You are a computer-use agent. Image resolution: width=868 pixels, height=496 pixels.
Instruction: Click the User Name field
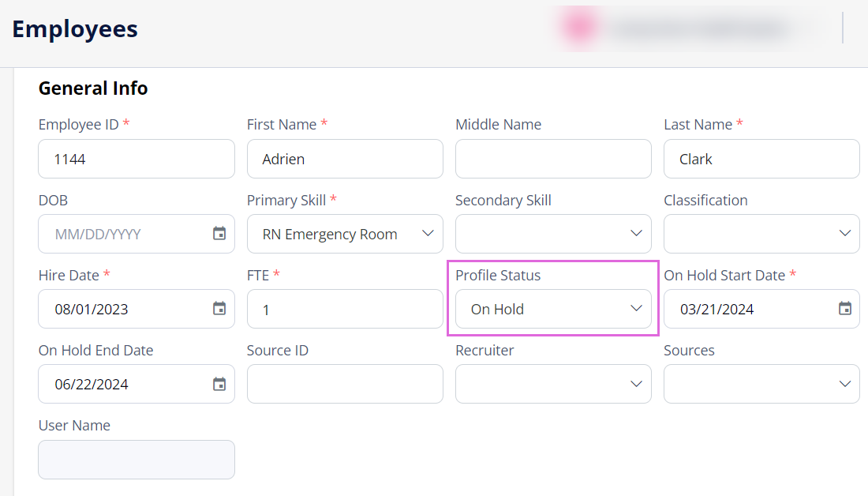point(137,460)
